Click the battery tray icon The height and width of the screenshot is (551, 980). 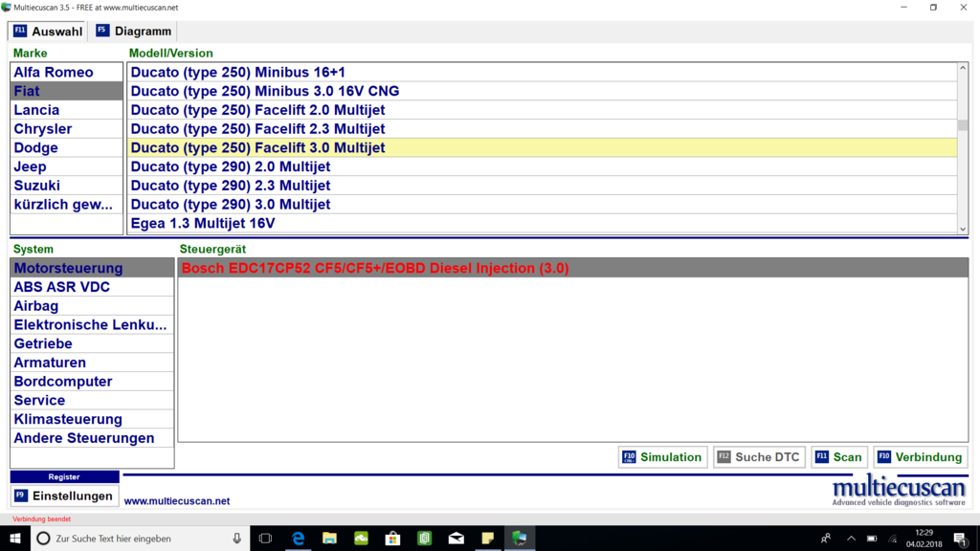(872, 538)
